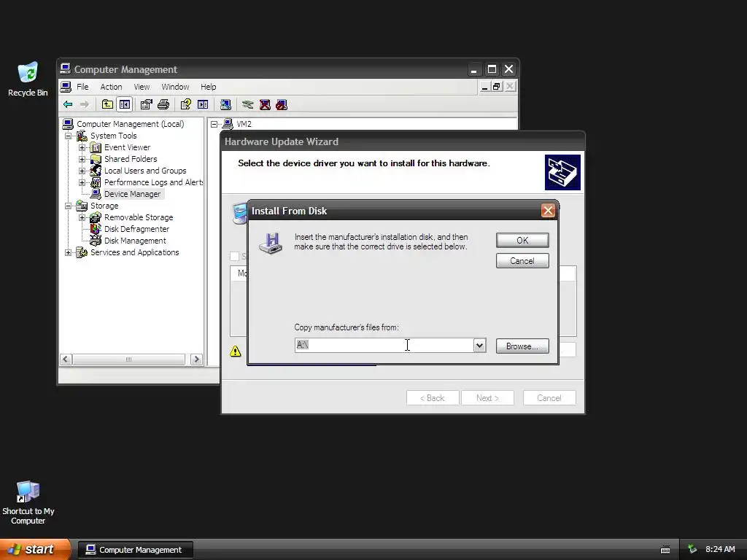Select Disk Management in the tree
The image size is (747, 560).
pos(135,241)
